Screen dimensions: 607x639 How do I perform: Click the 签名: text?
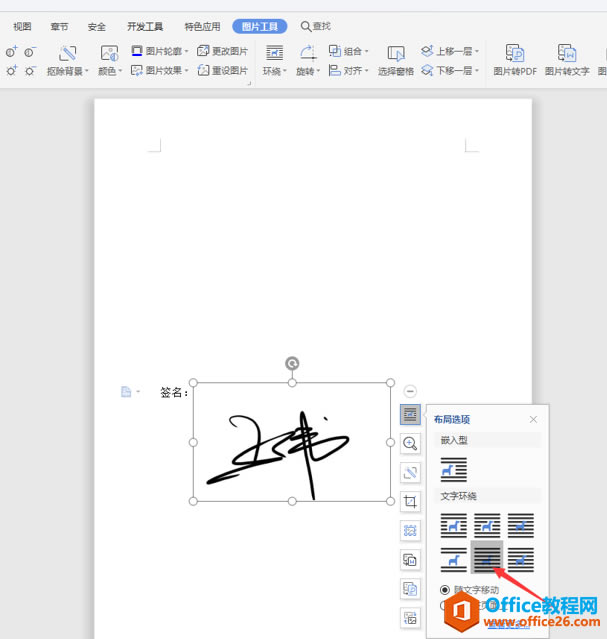tap(174, 392)
